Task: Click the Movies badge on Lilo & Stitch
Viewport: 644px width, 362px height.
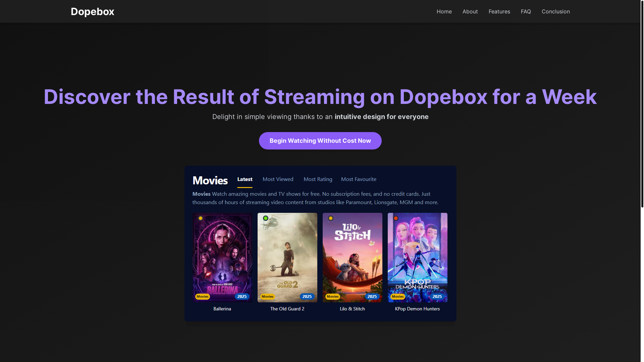Action: [333, 296]
